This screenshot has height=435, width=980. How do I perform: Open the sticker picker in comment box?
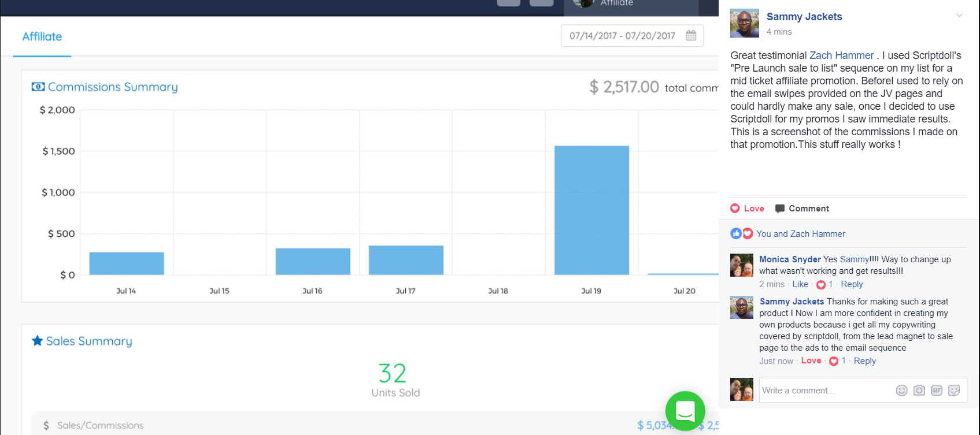coord(954,391)
